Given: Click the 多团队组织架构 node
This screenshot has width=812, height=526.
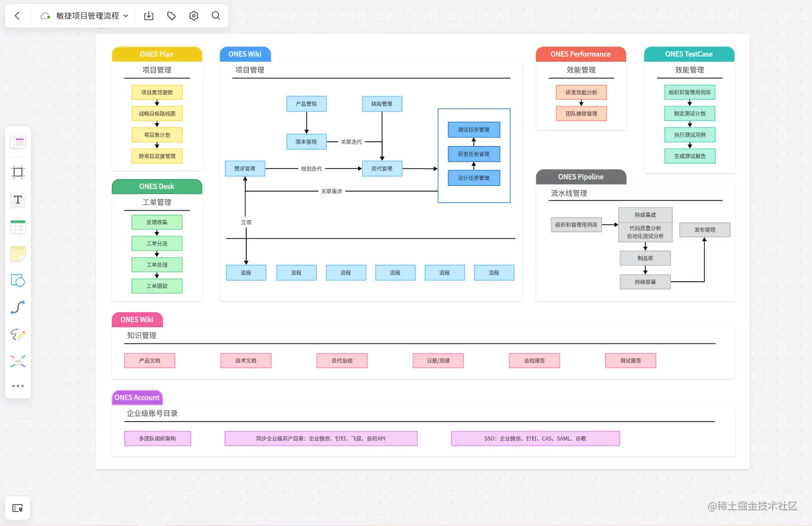Looking at the screenshot, I should coord(157,438).
